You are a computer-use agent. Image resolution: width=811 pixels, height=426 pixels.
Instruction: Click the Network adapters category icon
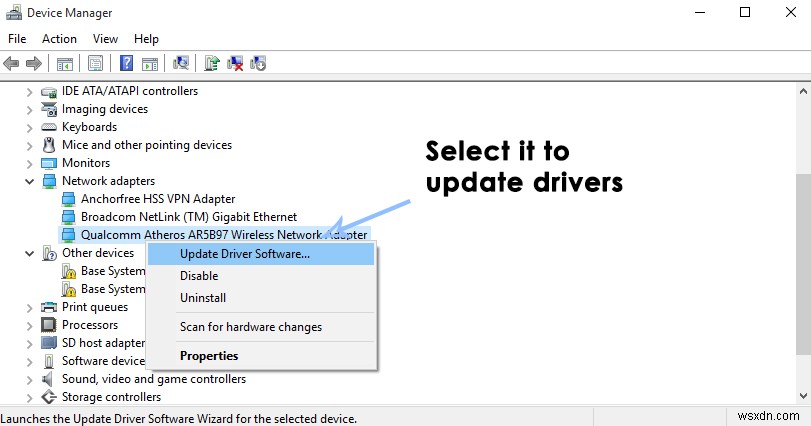click(49, 181)
